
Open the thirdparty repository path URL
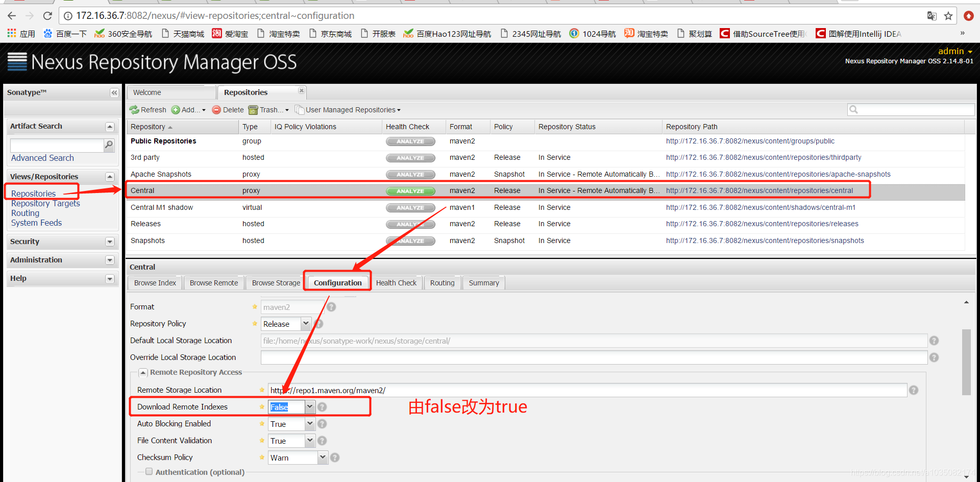[764, 157]
